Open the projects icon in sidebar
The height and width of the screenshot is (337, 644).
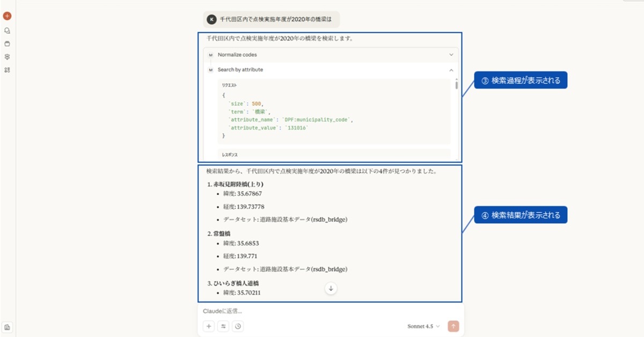tap(7, 44)
